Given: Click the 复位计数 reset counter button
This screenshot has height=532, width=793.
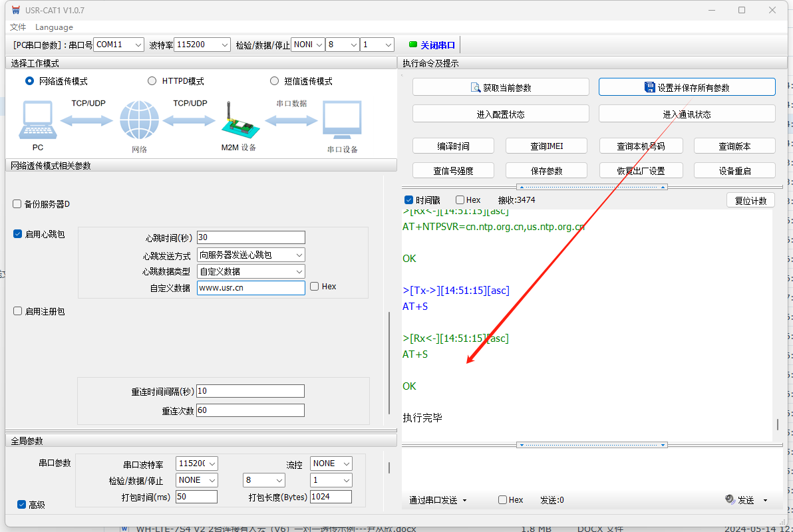Looking at the screenshot, I should coord(750,200).
